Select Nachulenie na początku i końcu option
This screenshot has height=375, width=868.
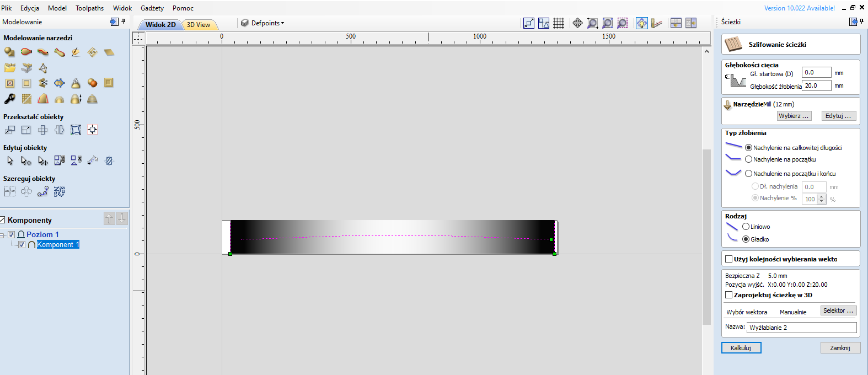click(x=748, y=174)
